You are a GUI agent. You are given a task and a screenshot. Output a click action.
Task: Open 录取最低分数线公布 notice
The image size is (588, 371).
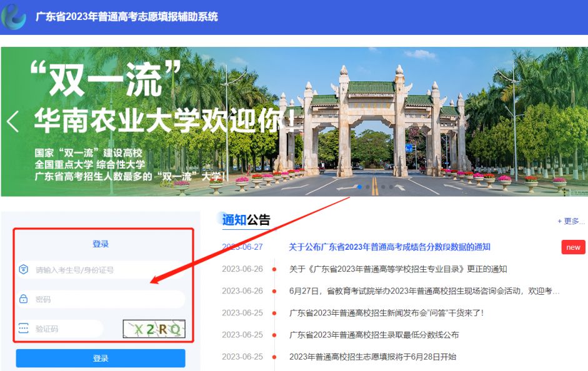coord(374,335)
